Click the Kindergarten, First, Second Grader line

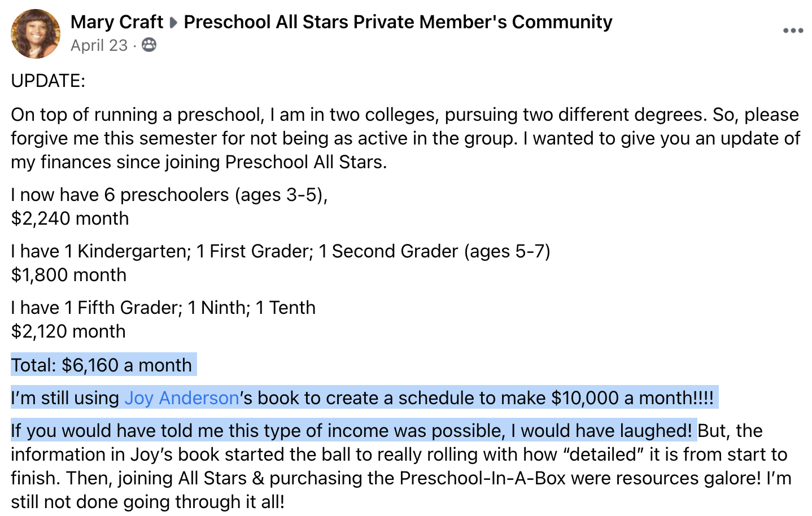281,251
